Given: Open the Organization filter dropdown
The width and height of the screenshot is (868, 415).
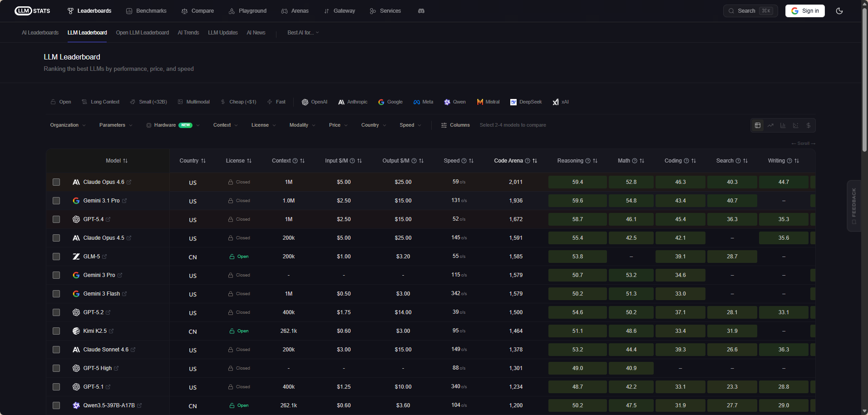Looking at the screenshot, I should coord(68,125).
